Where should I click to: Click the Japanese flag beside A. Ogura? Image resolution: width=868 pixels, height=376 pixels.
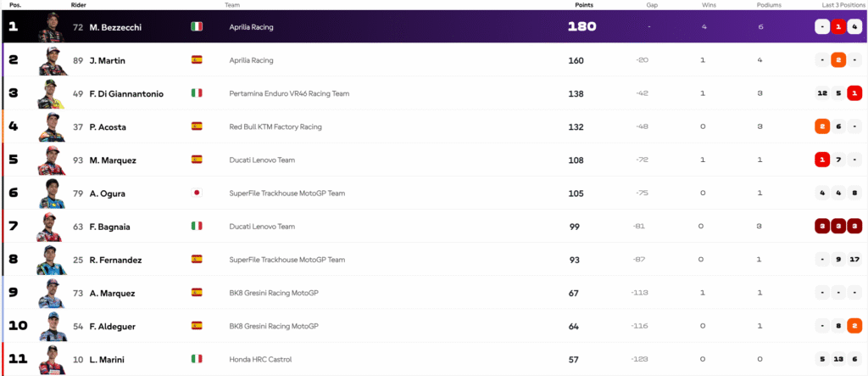tap(197, 193)
